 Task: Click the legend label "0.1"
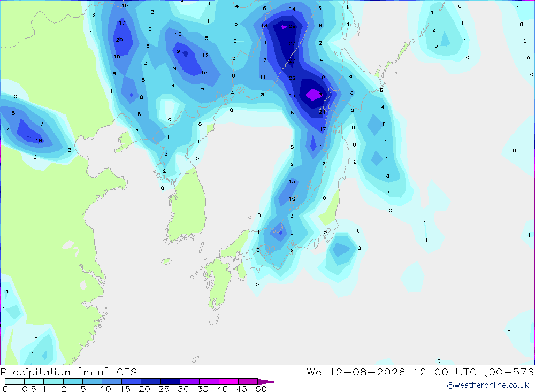pos(9,389)
